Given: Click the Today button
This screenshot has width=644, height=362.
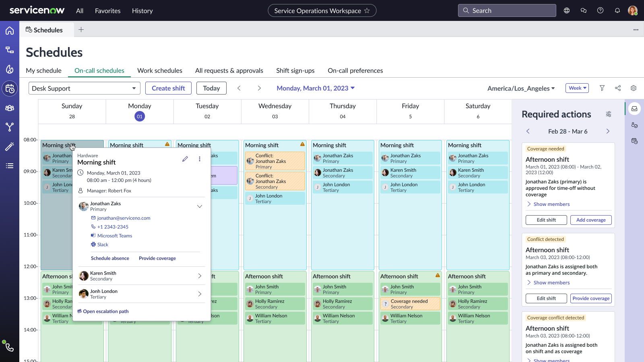Looking at the screenshot, I should pyautogui.click(x=211, y=88).
